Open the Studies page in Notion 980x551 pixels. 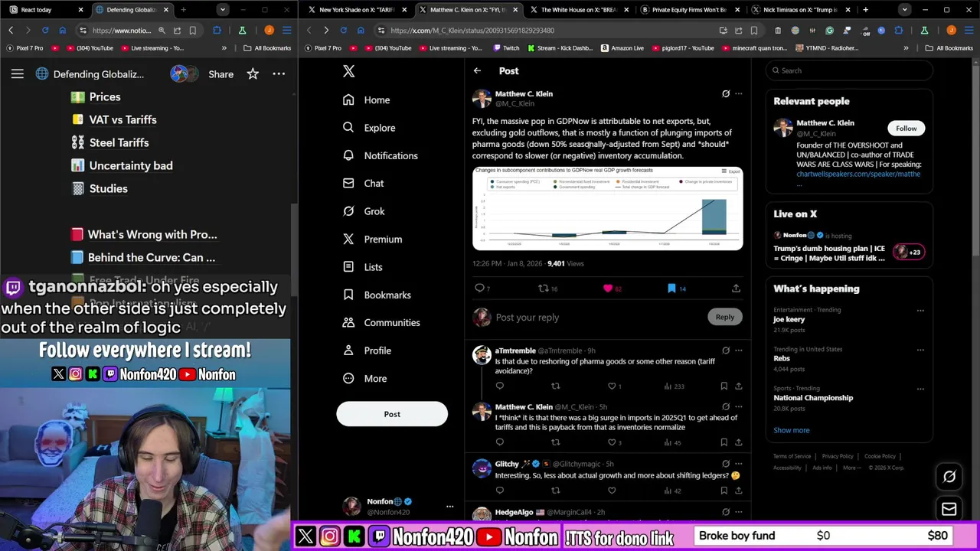(100, 189)
